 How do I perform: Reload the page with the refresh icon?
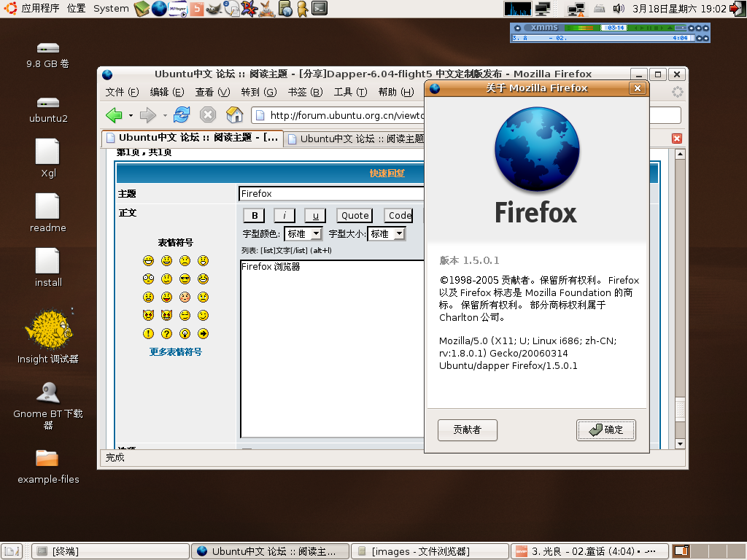click(x=182, y=114)
